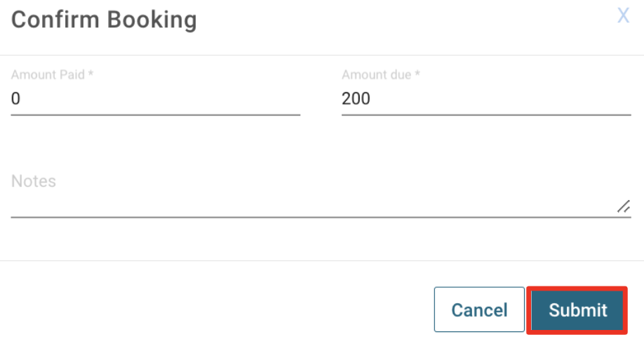Place cursor after the 200 value
The height and width of the screenshot is (337, 644).
click(372, 99)
